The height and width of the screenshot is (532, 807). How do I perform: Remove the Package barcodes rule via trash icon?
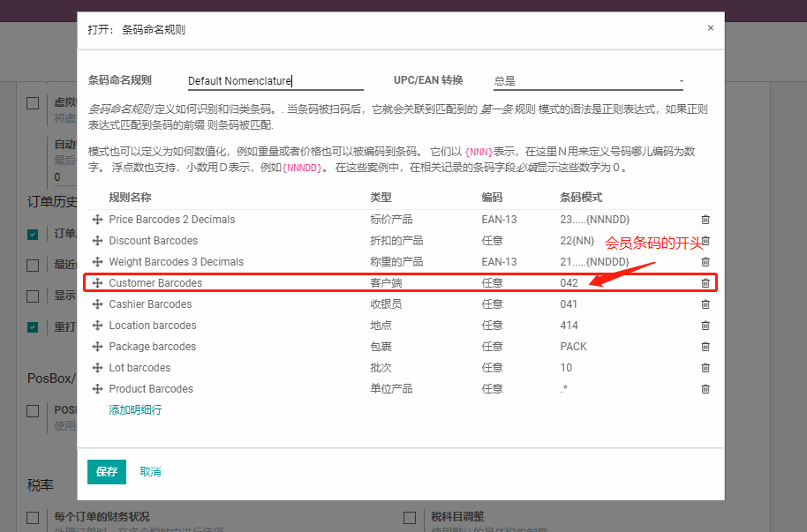click(x=705, y=347)
